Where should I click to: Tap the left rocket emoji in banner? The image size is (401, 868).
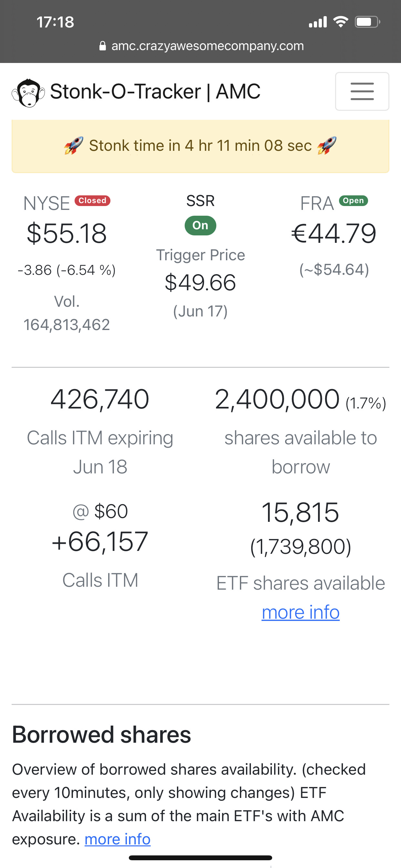[x=74, y=146]
